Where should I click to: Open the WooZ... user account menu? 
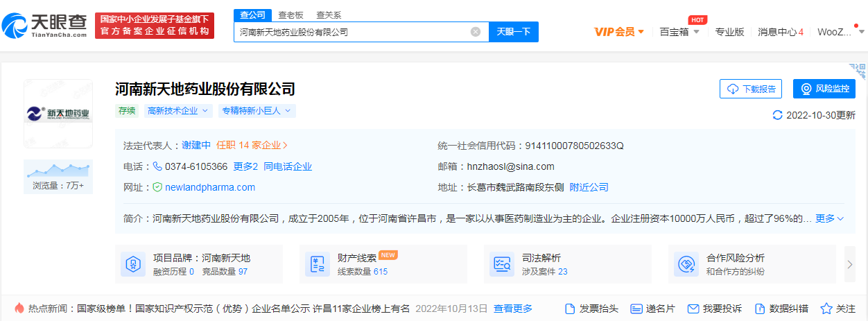[840, 32]
